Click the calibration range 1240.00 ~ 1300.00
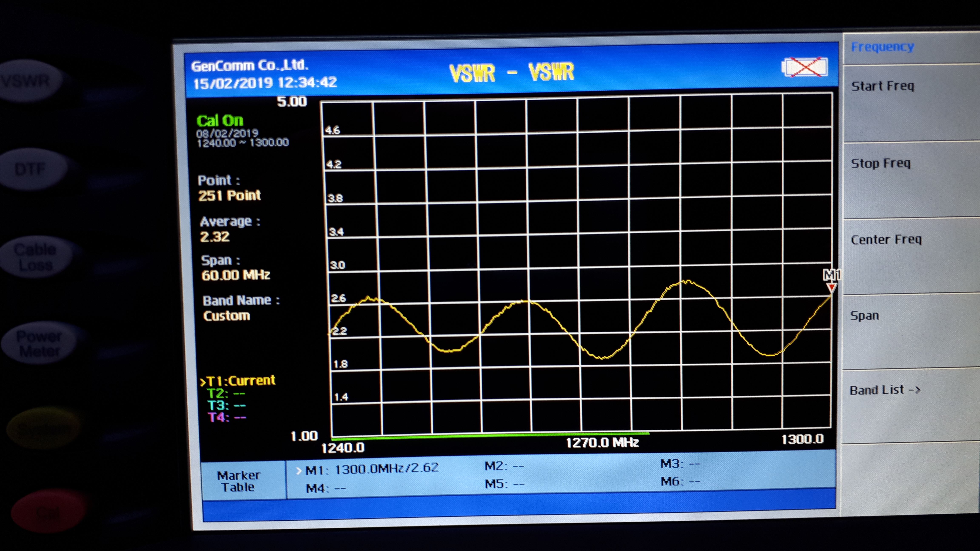Screen dimensions: 980x551 click(x=243, y=143)
